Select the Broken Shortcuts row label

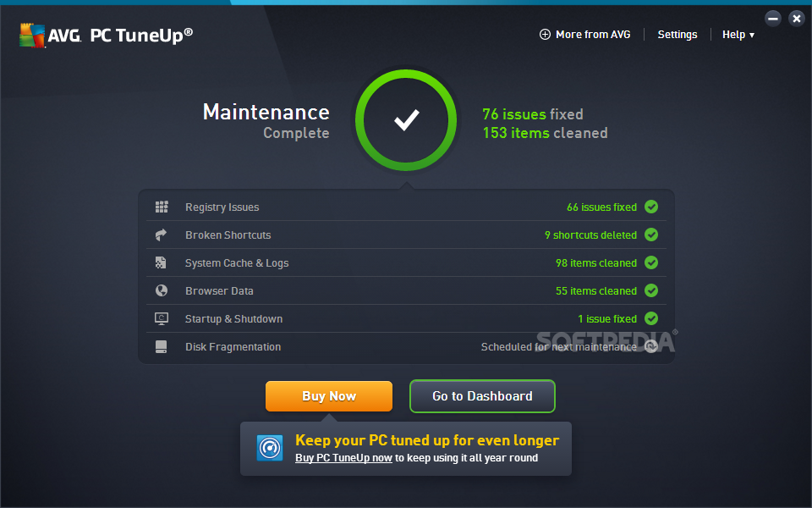(x=228, y=235)
